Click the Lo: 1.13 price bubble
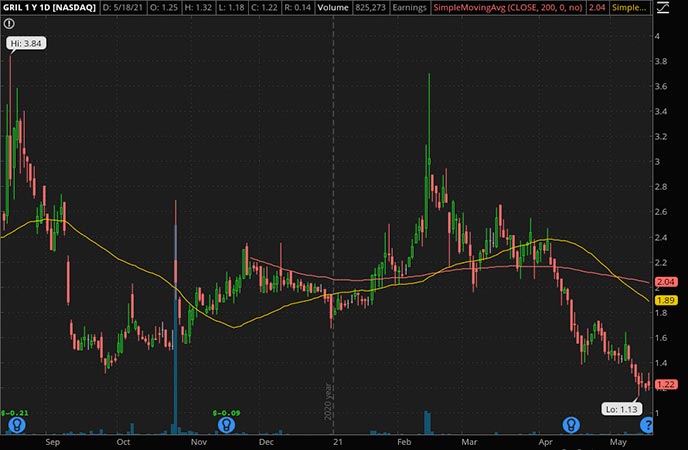Screen dimensions: 688x450 coord(621,409)
